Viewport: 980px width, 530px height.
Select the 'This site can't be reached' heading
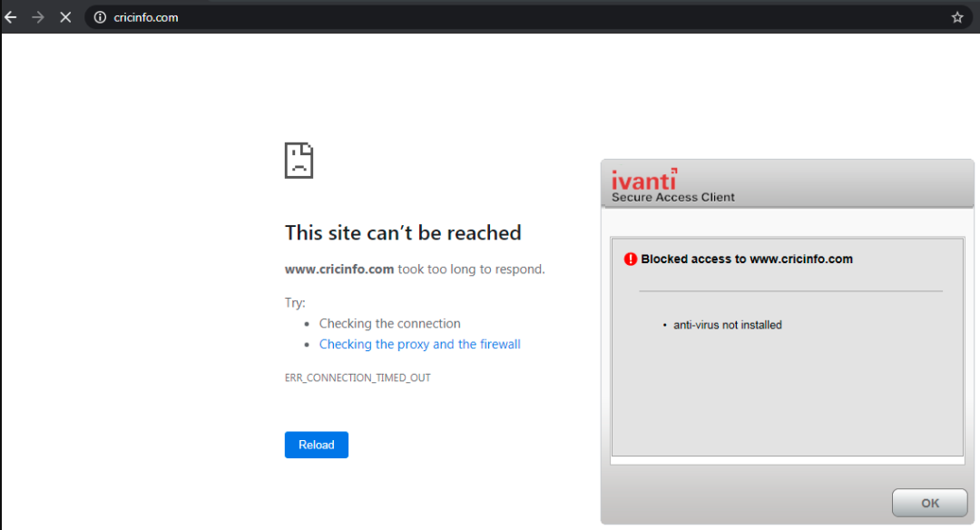[403, 233]
